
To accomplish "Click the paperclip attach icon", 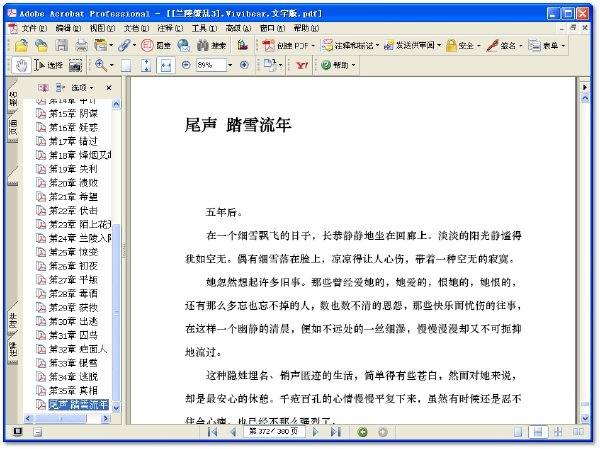I will click(124, 46).
